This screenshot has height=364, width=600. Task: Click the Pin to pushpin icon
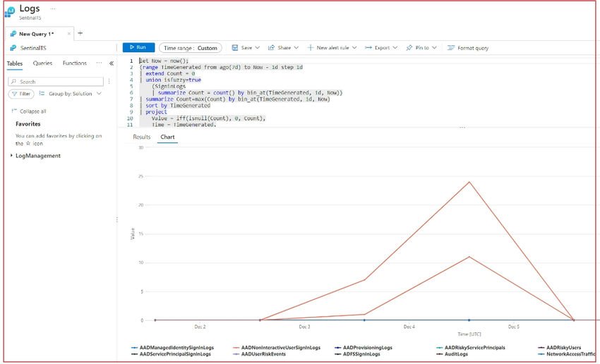[x=409, y=48]
